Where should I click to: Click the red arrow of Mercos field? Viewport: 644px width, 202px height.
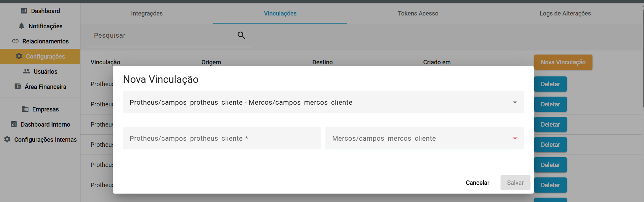515,138
